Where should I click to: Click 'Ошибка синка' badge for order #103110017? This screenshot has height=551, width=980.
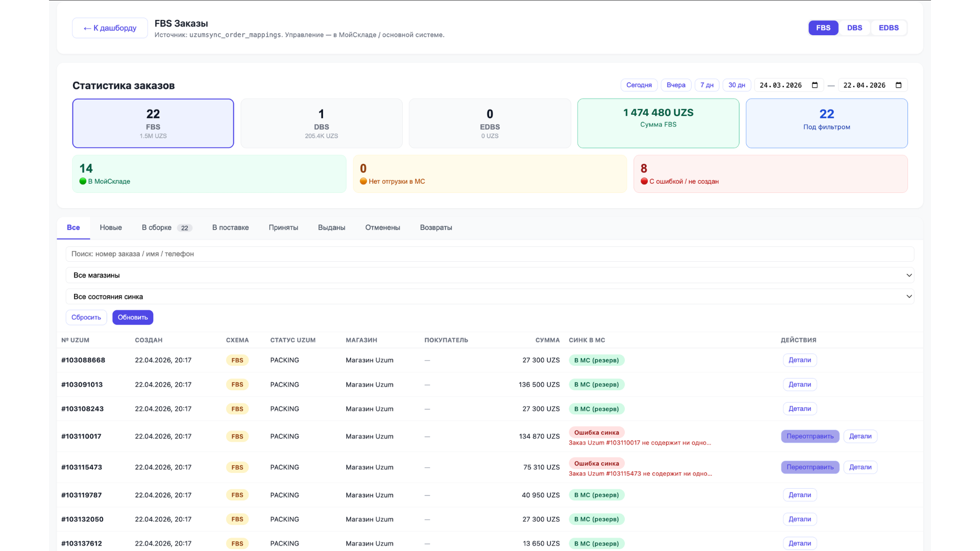point(596,433)
